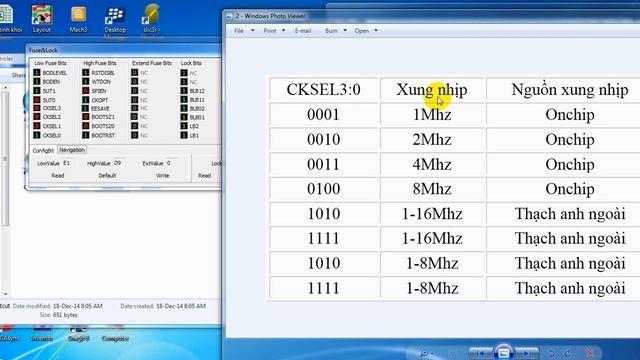Switch to the ConfigBit tab
This screenshot has height=360, width=640.
43,151
